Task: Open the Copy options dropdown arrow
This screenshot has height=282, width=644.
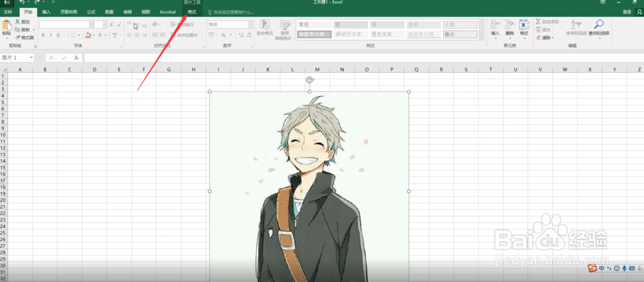Action: (33, 30)
